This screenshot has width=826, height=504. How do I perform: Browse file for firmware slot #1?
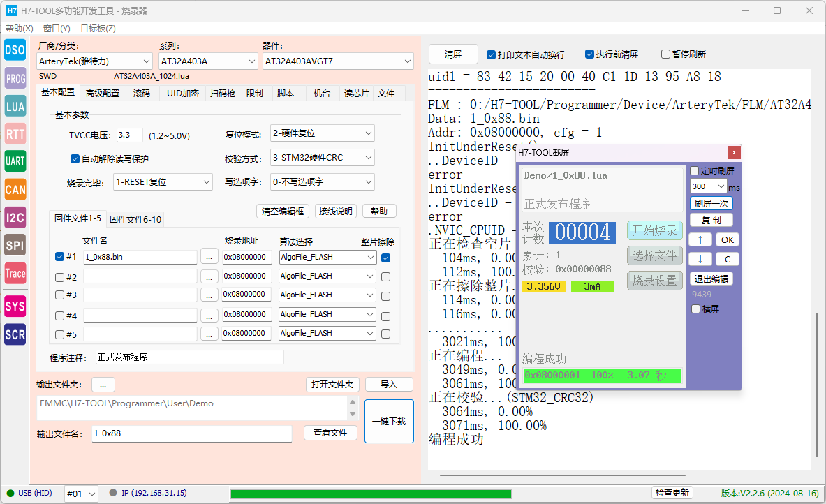click(x=209, y=257)
